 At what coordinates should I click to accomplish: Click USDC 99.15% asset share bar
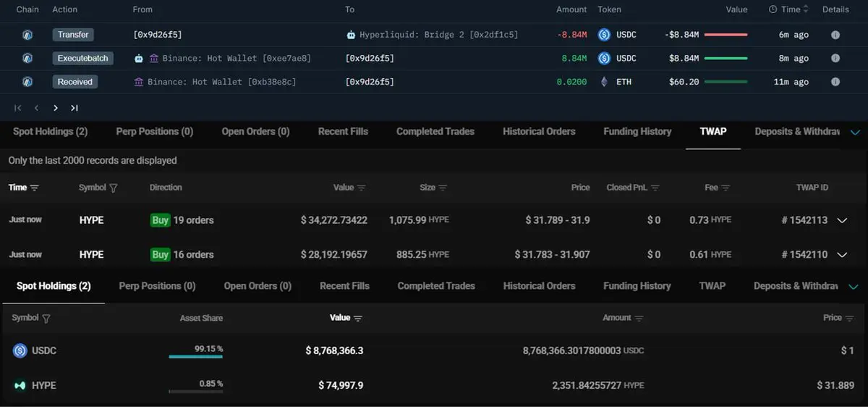pos(196,356)
